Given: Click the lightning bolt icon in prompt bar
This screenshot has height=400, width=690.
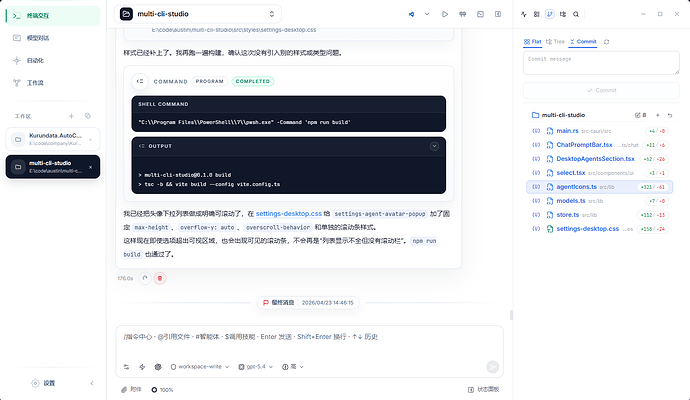Looking at the screenshot, I should click(x=142, y=367).
